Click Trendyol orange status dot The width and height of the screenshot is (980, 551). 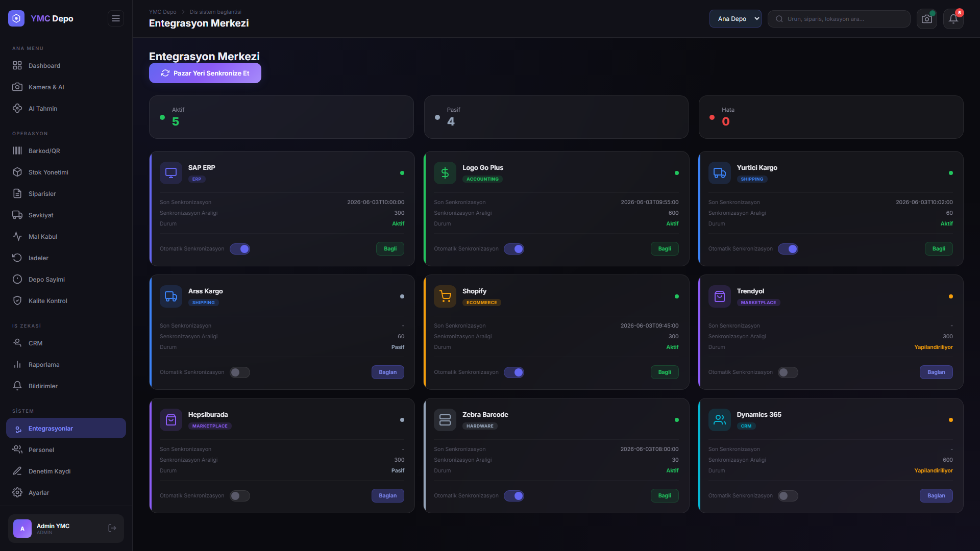click(951, 296)
